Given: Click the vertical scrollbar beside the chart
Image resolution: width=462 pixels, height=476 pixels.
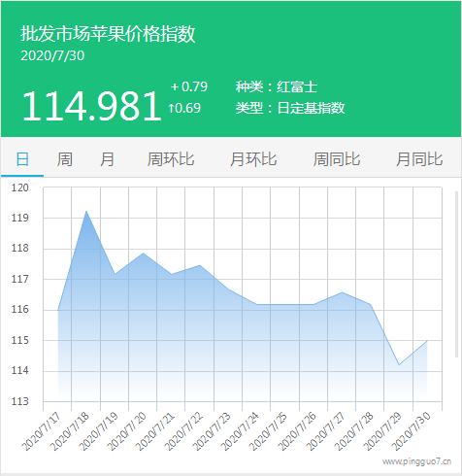Looking at the screenshot, I should 457,275.
